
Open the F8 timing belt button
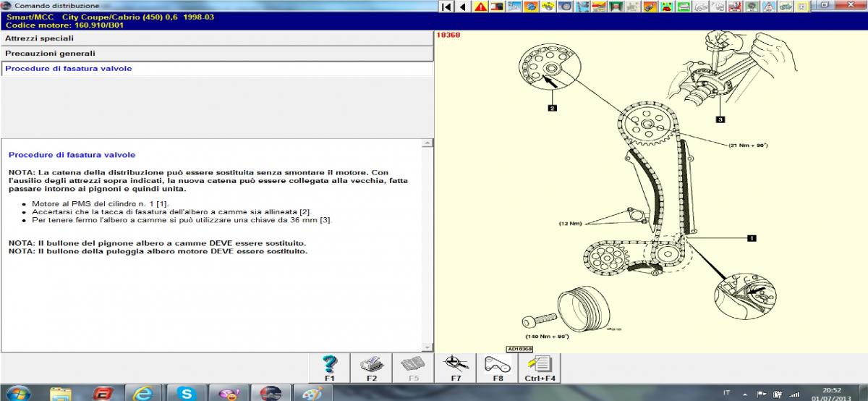pyautogui.click(x=498, y=367)
